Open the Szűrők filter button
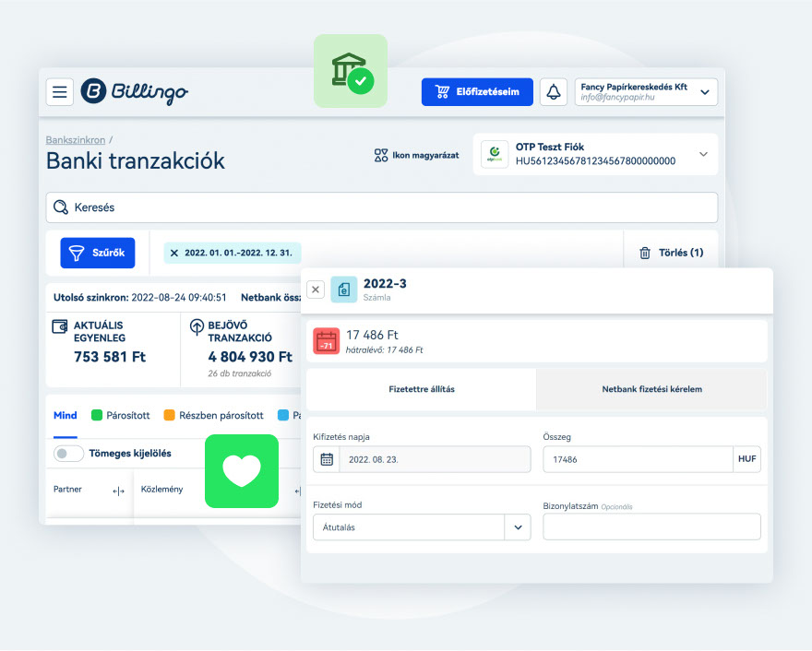 (x=98, y=253)
